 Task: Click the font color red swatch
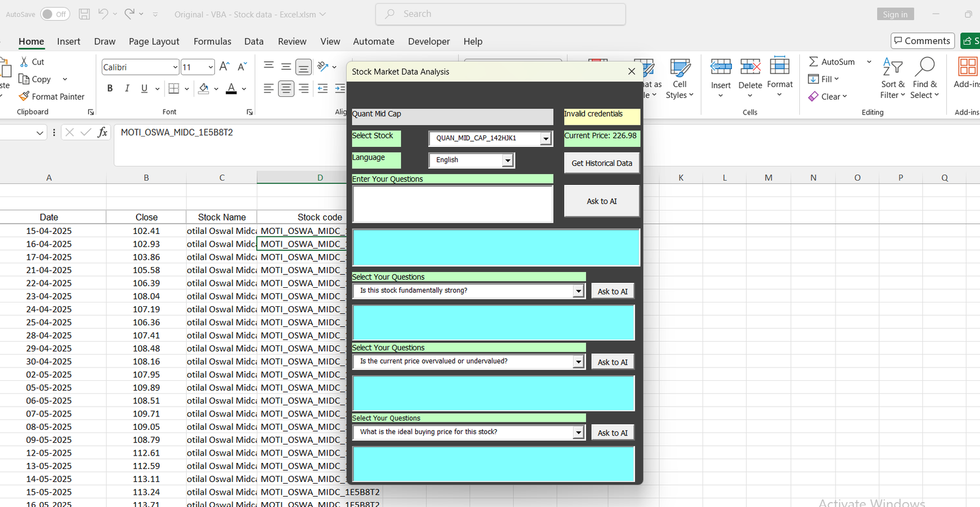[x=231, y=89]
